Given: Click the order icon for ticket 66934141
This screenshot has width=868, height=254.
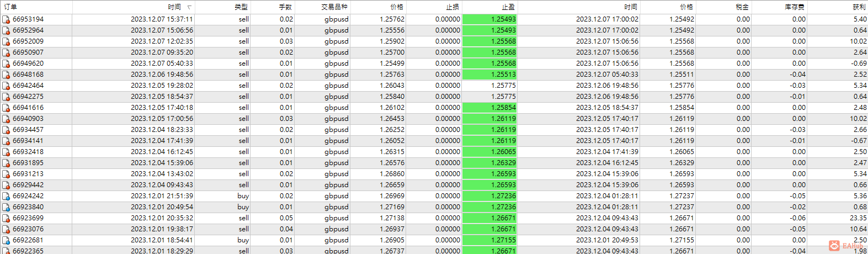Looking at the screenshot, I should 6,141.
